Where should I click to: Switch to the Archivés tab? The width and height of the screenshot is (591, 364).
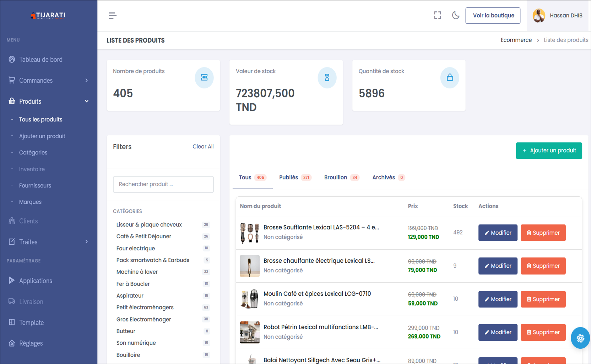(389, 178)
